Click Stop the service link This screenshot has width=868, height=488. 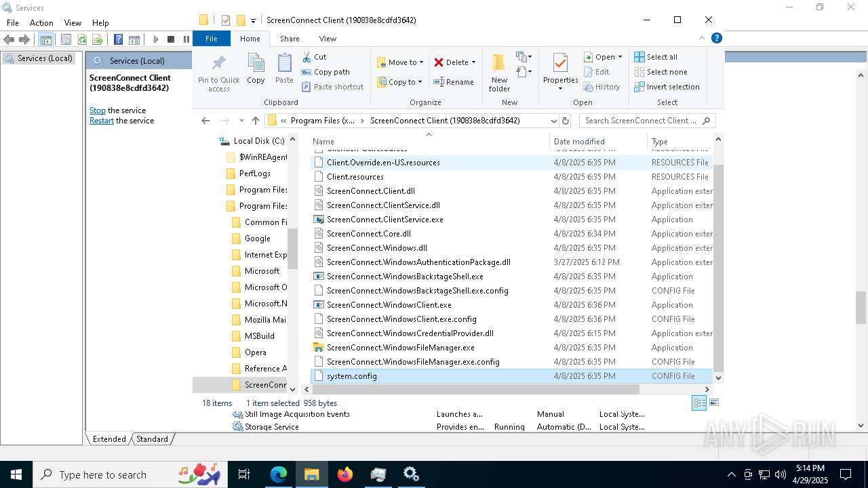click(98, 110)
